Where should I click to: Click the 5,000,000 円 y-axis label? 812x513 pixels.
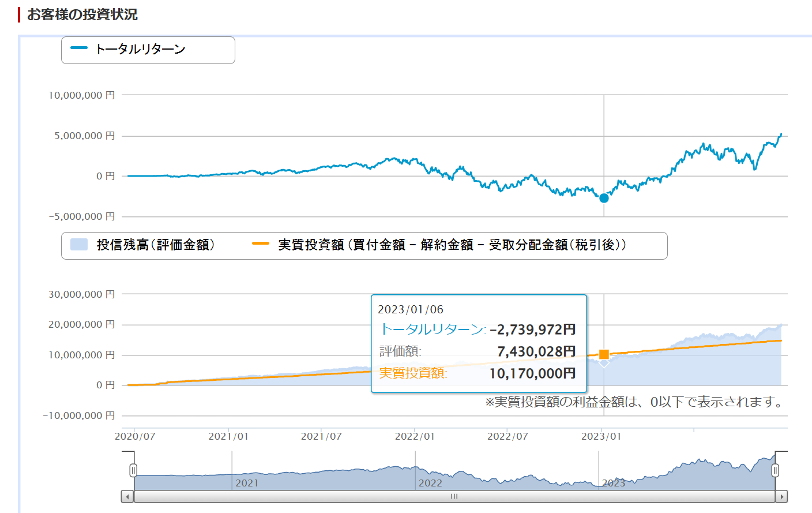click(x=85, y=136)
